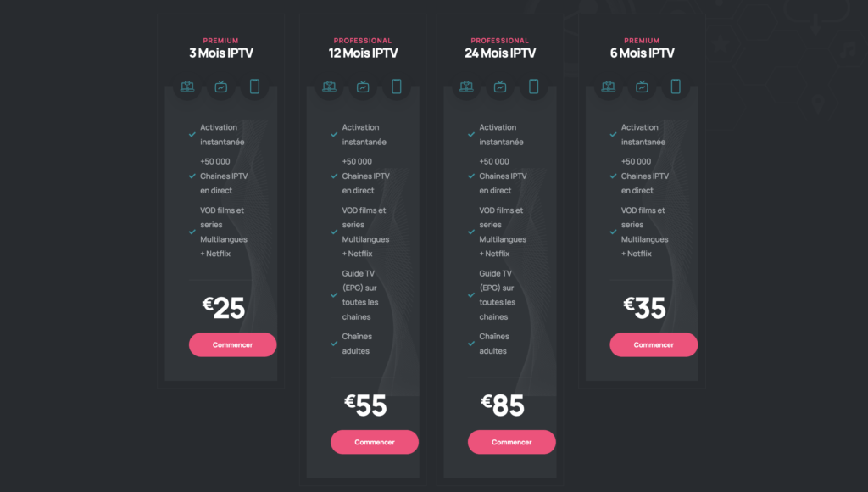Click the Guide TV (EPG) checkmark in 24 Mois
The image size is (868, 492).
coord(471,295)
